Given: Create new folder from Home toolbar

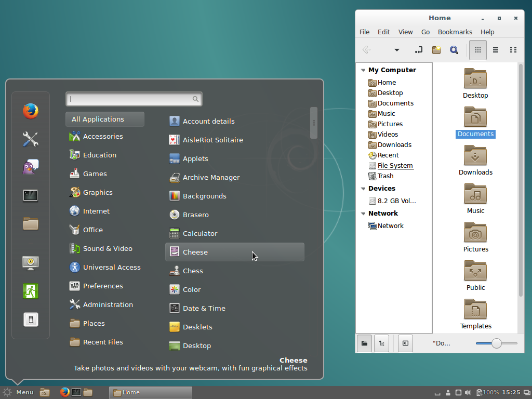Looking at the screenshot, I should pos(436,50).
